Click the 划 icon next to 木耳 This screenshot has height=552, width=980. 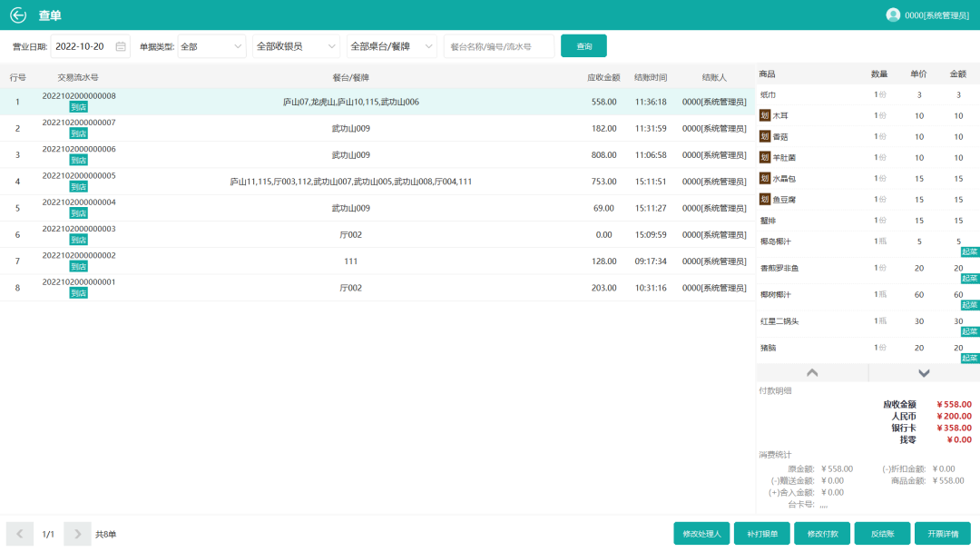[765, 115]
